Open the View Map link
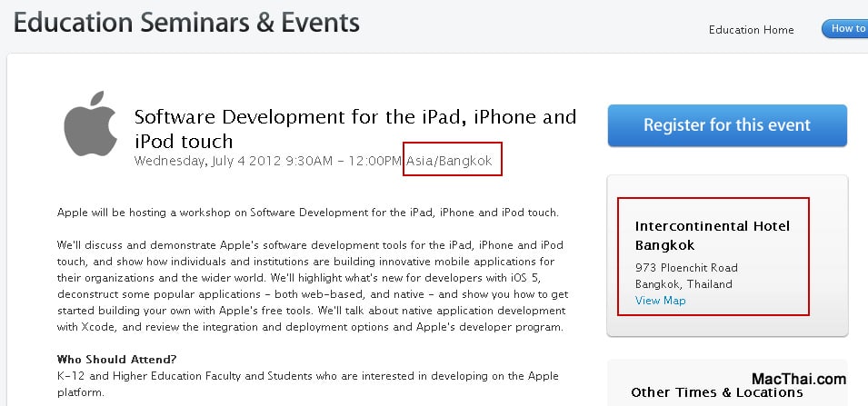Viewport: 868px width, 406px height. click(x=660, y=301)
